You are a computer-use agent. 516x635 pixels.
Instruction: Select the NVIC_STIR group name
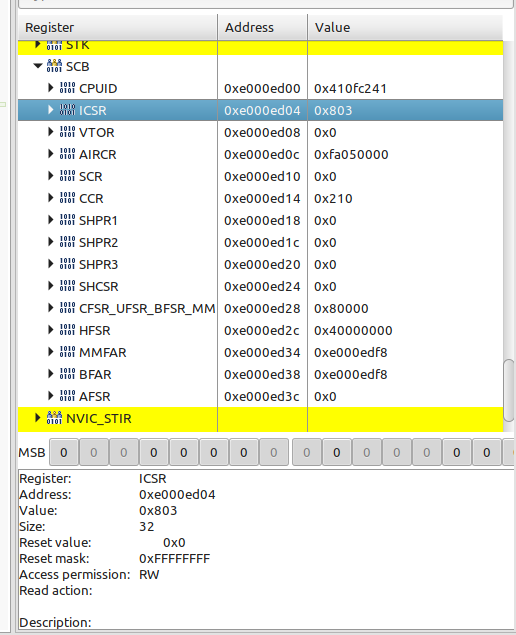coord(99,418)
